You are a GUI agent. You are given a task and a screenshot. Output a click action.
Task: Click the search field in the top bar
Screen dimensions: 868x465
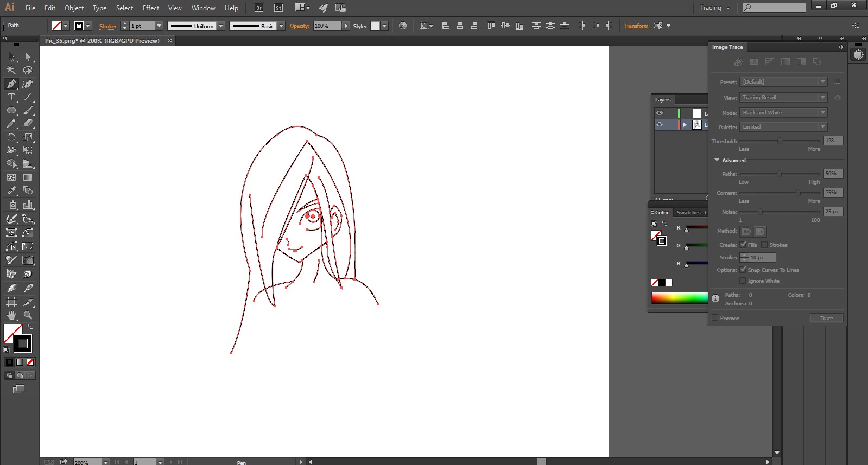775,8
